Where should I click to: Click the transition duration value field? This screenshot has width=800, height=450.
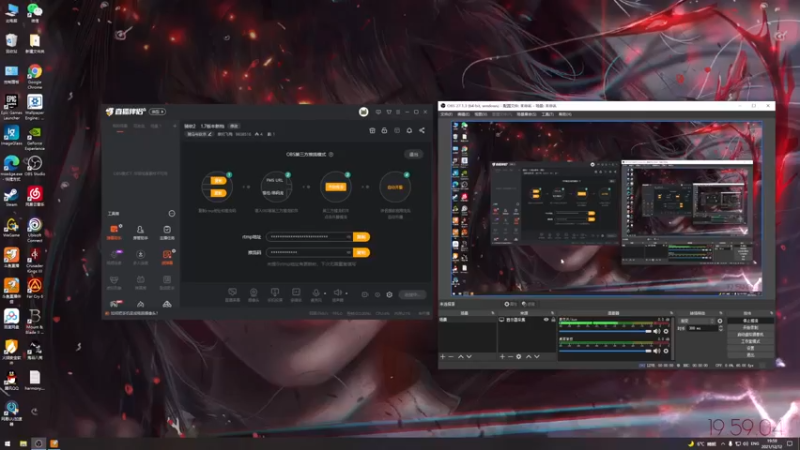click(x=702, y=329)
